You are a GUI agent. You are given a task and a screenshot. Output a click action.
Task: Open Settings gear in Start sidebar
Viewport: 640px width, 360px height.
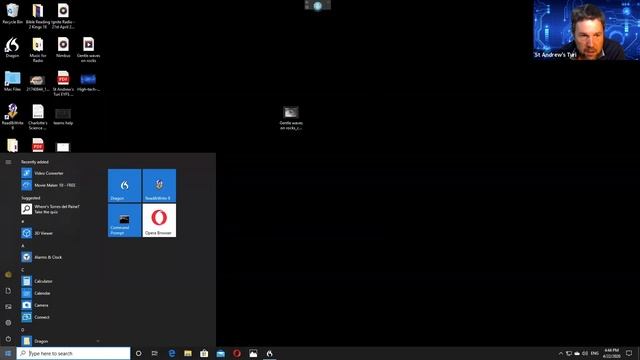(8, 322)
